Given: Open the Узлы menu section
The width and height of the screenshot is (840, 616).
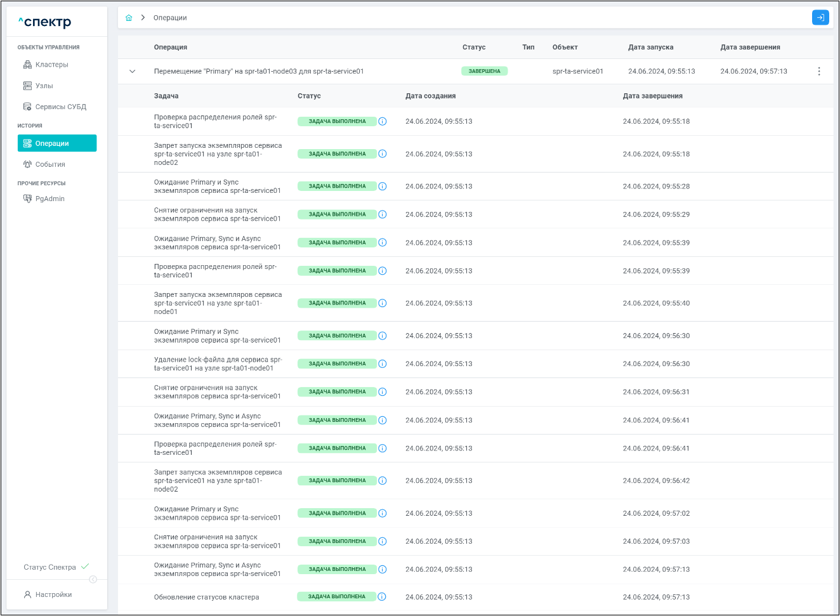Looking at the screenshot, I should pyautogui.click(x=44, y=86).
